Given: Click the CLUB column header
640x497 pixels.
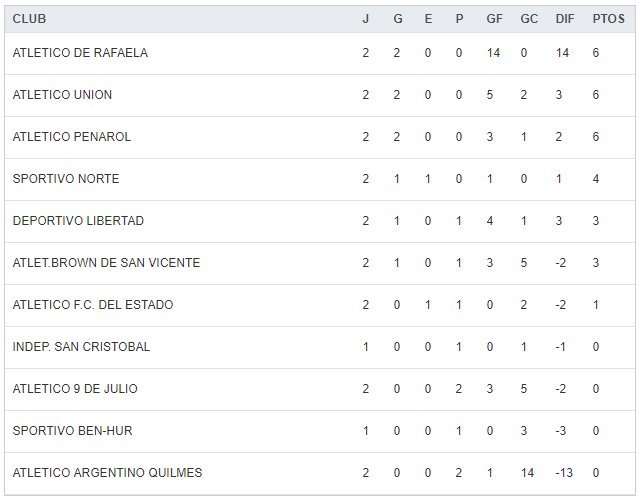Looking at the screenshot, I should point(29,19).
